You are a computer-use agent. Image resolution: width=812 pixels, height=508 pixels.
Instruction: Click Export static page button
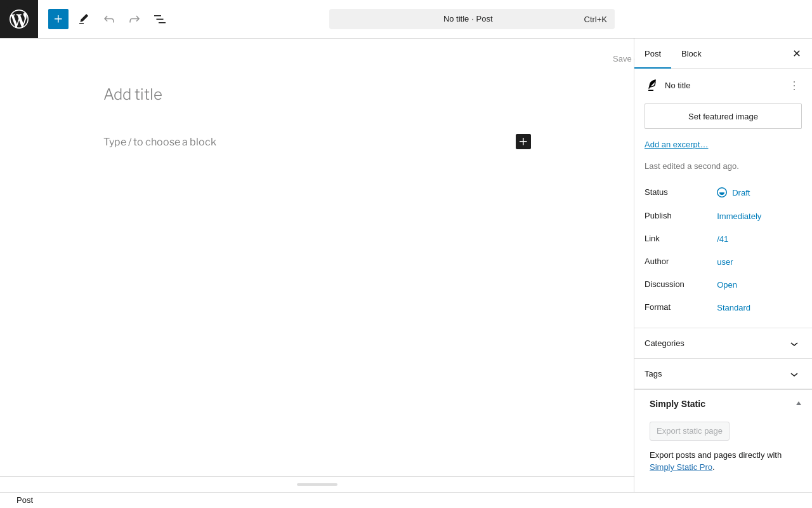690,431
